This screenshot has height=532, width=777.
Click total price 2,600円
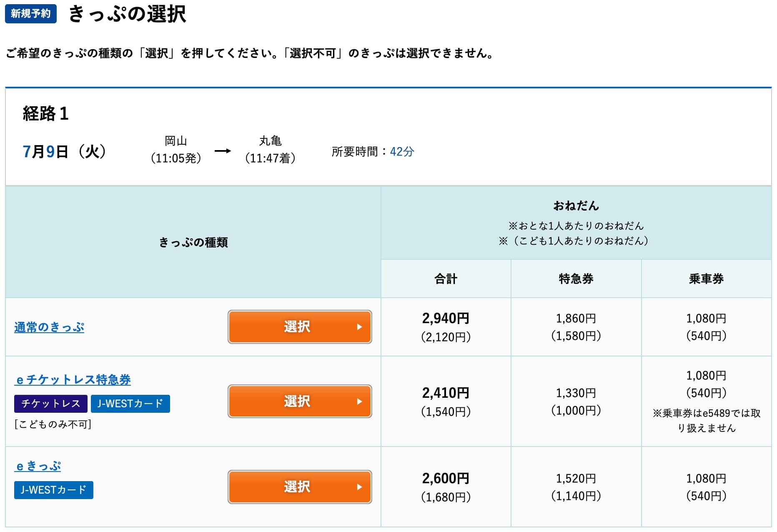click(446, 478)
